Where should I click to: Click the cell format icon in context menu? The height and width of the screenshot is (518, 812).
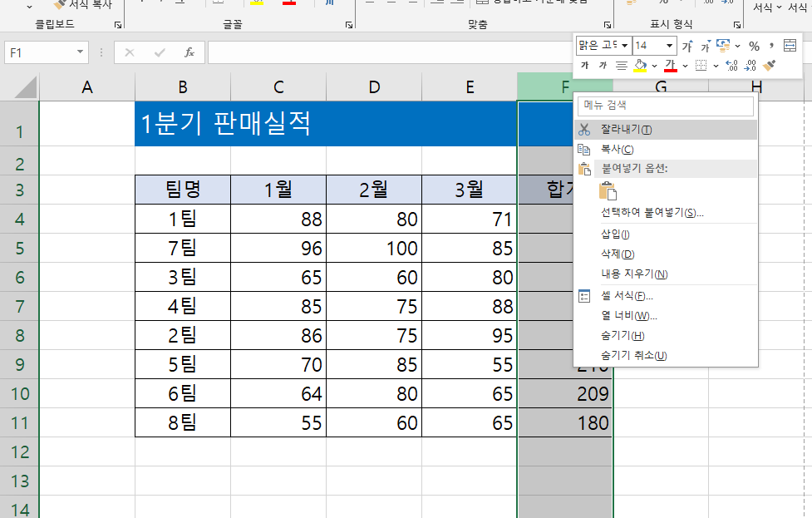coord(584,296)
